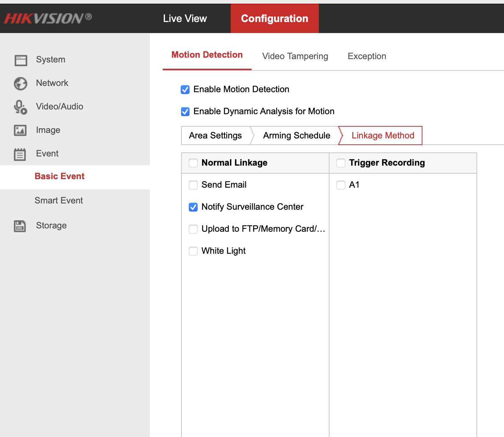This screenshot has height=437, width=504.
Task: Disable the Enable Motion Detection checkbox
Action: click(185, 90)
